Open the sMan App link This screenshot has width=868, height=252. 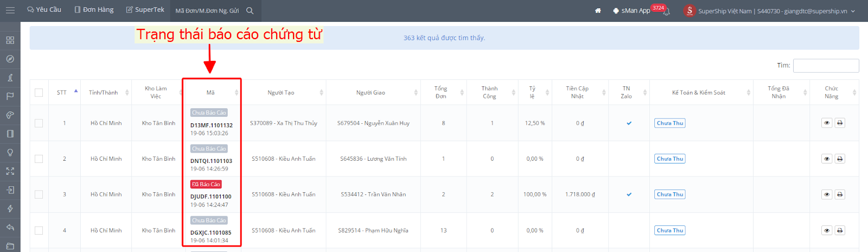(x=631, y=10)
